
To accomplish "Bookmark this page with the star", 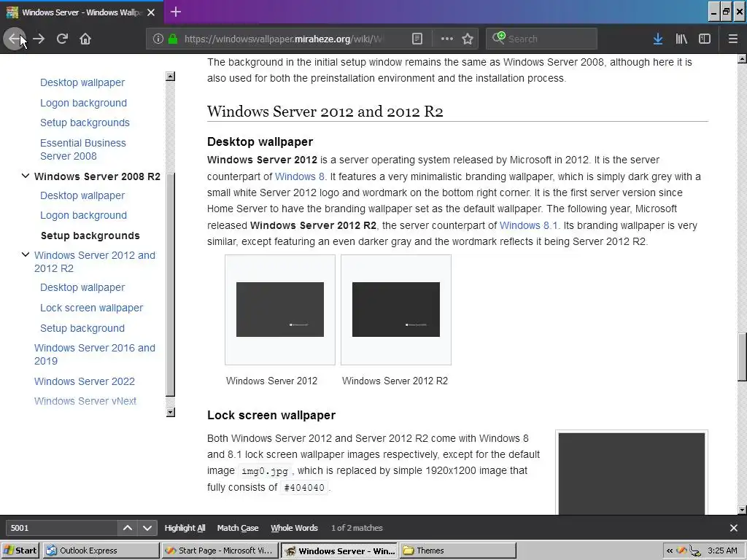I will click(468, 39).
